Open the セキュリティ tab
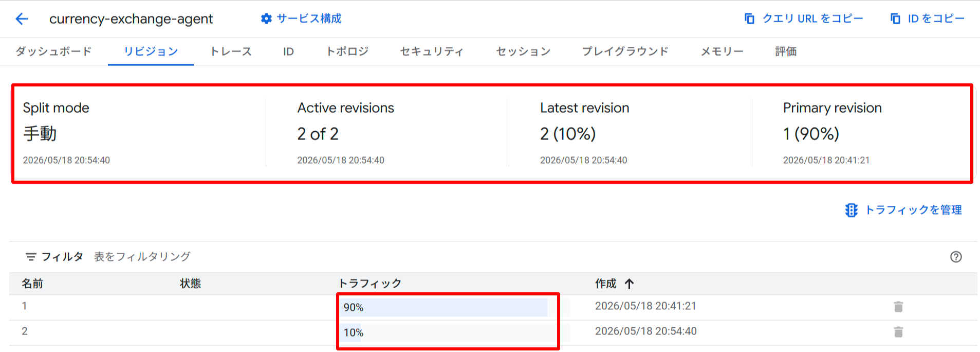Image resolution: width=980 pixels, height=352 pixels. click(x=432, y=51)
